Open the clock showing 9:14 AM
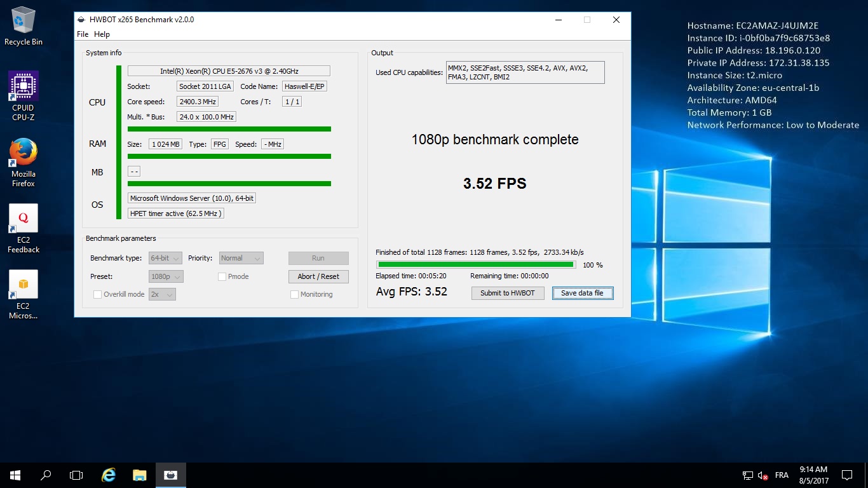 (813, 475)
